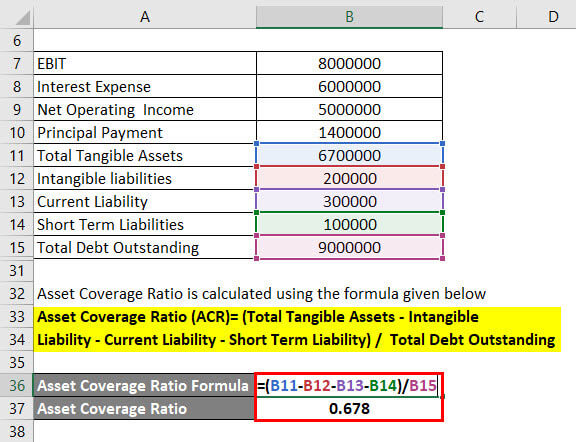576x442 pixels.
Task: Click the Principal Payment label cell
Action: [x=145, y=132]
